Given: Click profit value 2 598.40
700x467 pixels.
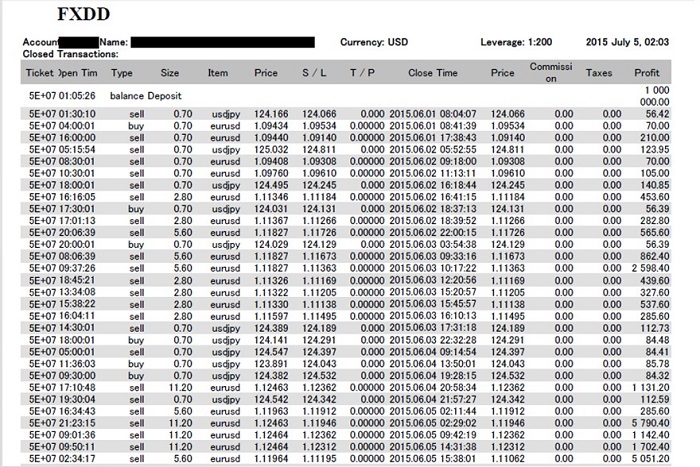Looking at the screenshot, I should (x=650, y=268).
